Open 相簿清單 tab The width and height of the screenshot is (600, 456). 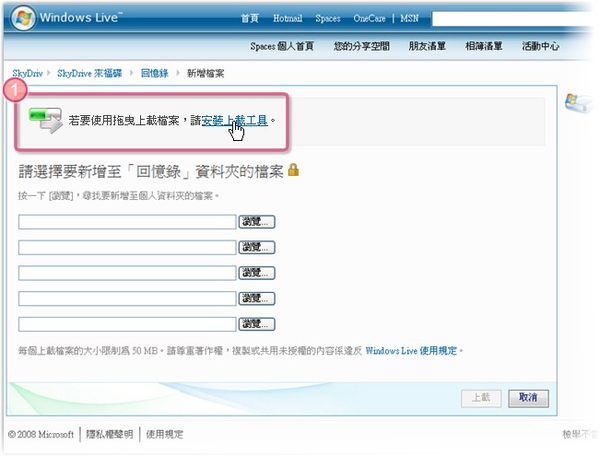pos(484,46)
